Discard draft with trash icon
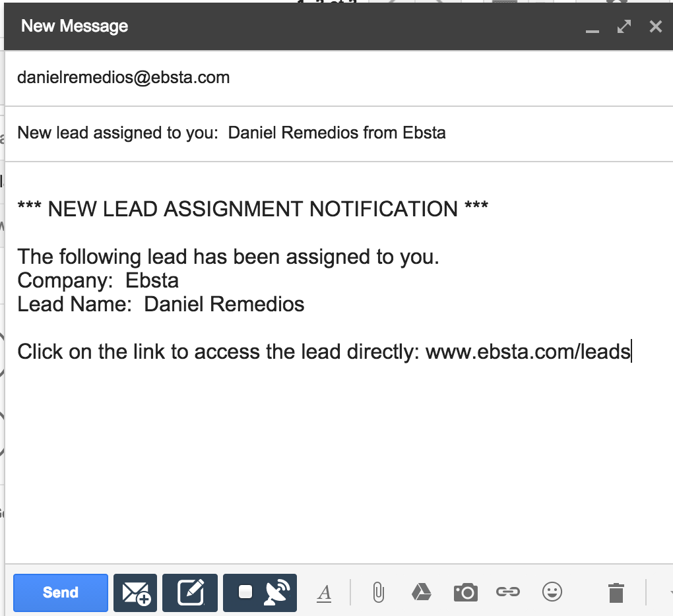The height and width of the screenshot is (616, 673). pyautogui.click(x=616, y=592)
